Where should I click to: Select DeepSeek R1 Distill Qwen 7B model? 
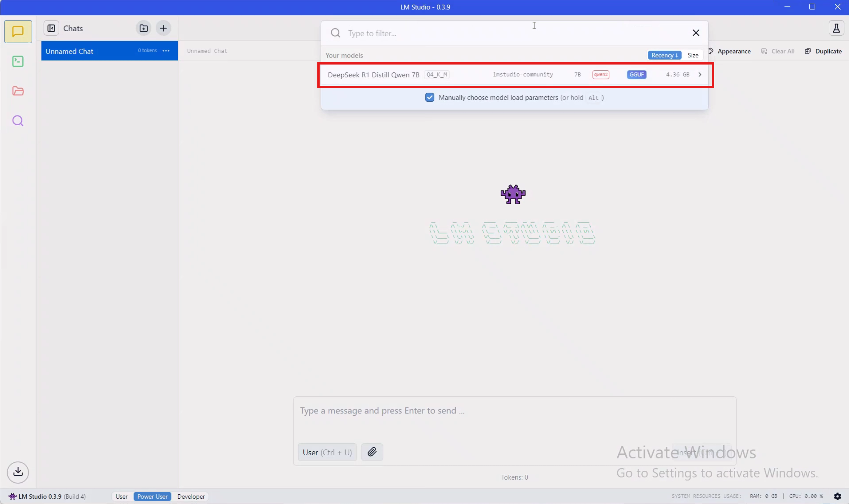(x=515, y=75)
